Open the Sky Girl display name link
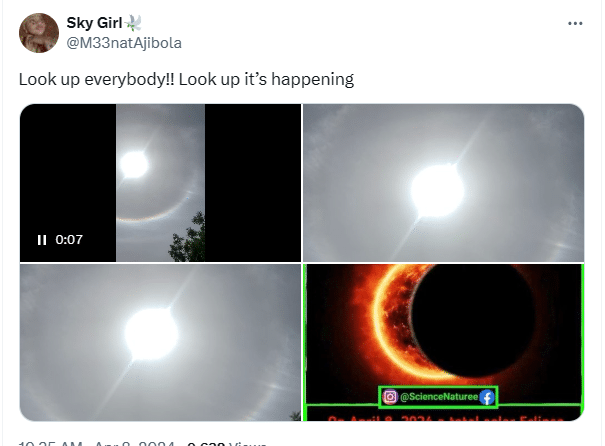This screenshot has height=446, width=605. click(95, 23)
